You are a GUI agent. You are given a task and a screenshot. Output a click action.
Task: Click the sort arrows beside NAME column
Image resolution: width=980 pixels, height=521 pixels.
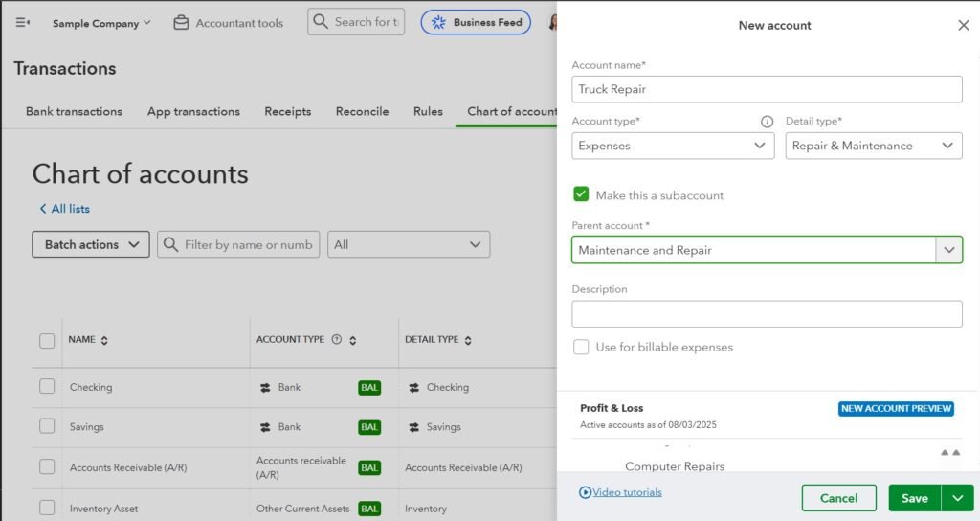pyautogui.click(x=104, y=340)
